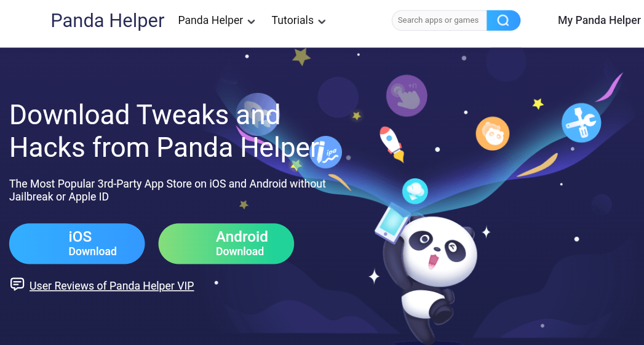
Task: Click the teal chef hat icon
Action: pos(415,191)
